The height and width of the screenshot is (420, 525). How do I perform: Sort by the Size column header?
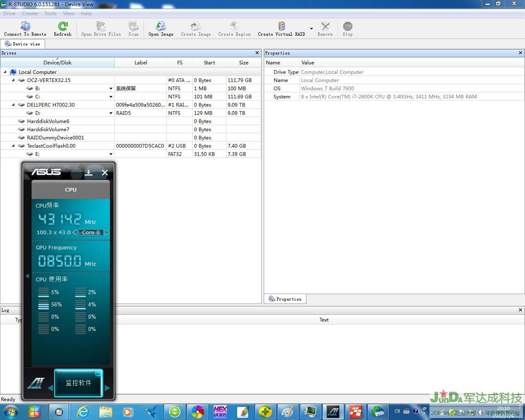pos(244,62)
